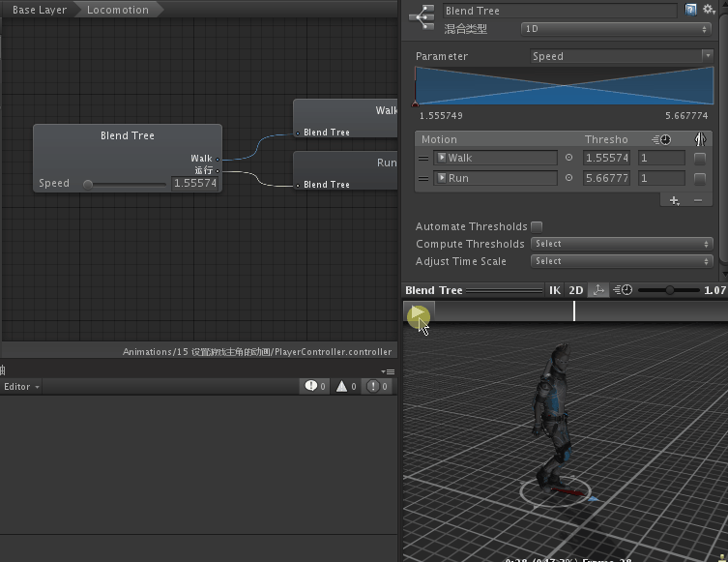728x562 pixels.
Task: Play the Blend Tree preview animation
Action: 419,312
